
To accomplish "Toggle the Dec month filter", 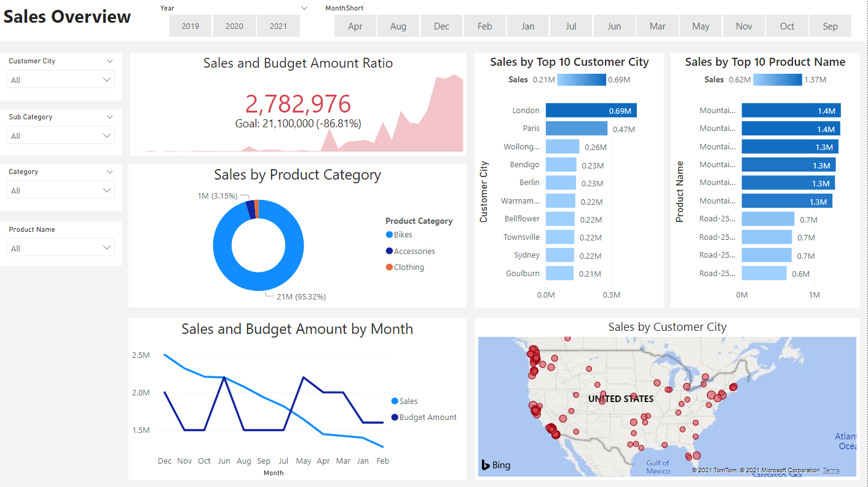I will click(441, 26).
